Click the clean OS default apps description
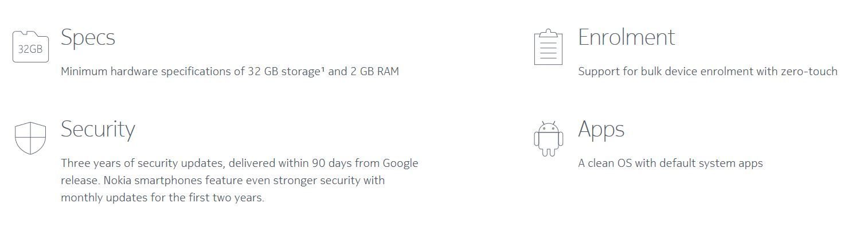Image resolution: width=868 pixels, height=230 pixels. click(x=670, y=163)
